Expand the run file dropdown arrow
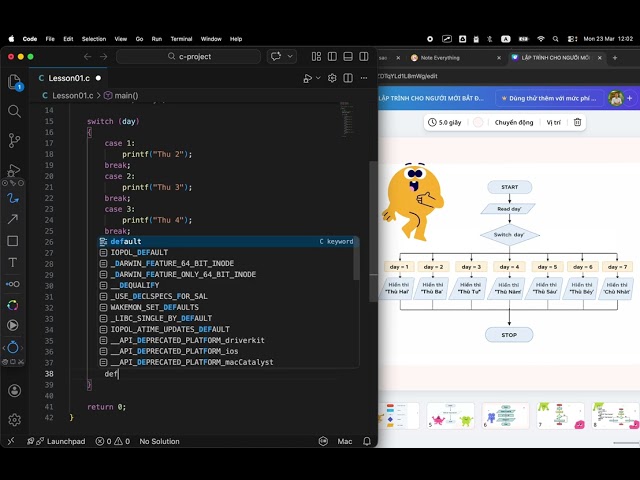This screenshot has width=640, height=480. click(x=318, y=78)
